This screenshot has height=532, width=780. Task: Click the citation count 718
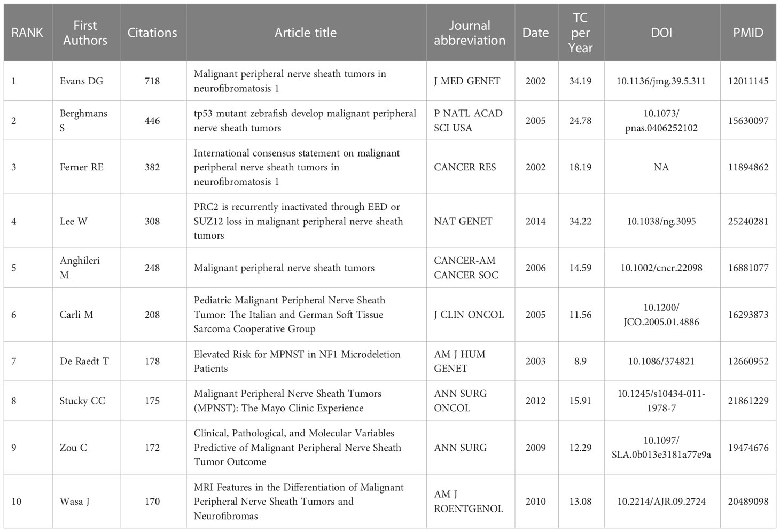coord(152,81)
